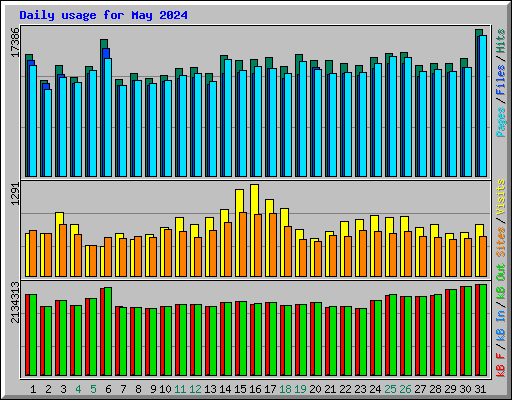
Task: Select green weekend day 12 label
Action: click(195, 389)
